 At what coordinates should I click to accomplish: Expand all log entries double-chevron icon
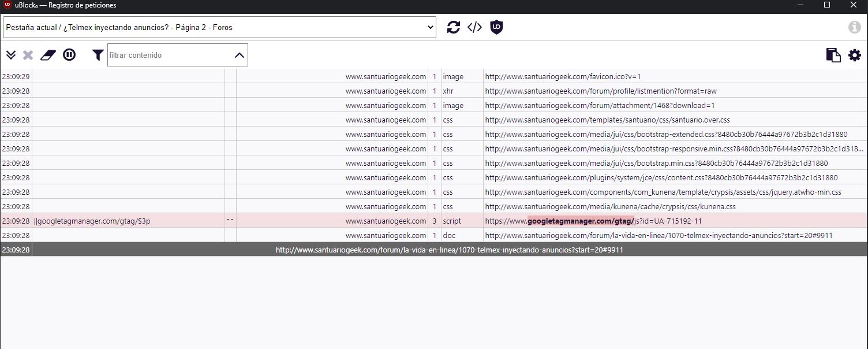coord(11,55)
